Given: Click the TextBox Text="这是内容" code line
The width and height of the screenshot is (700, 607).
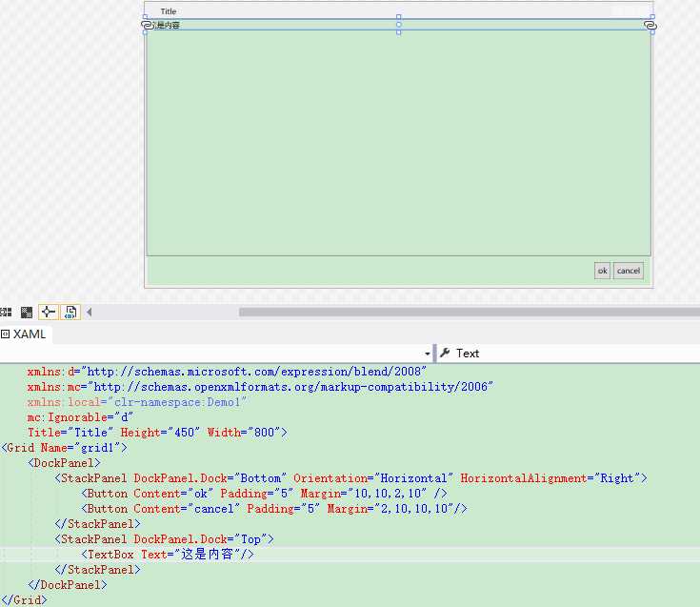Looking at the screenshot, I should (168, 555).
